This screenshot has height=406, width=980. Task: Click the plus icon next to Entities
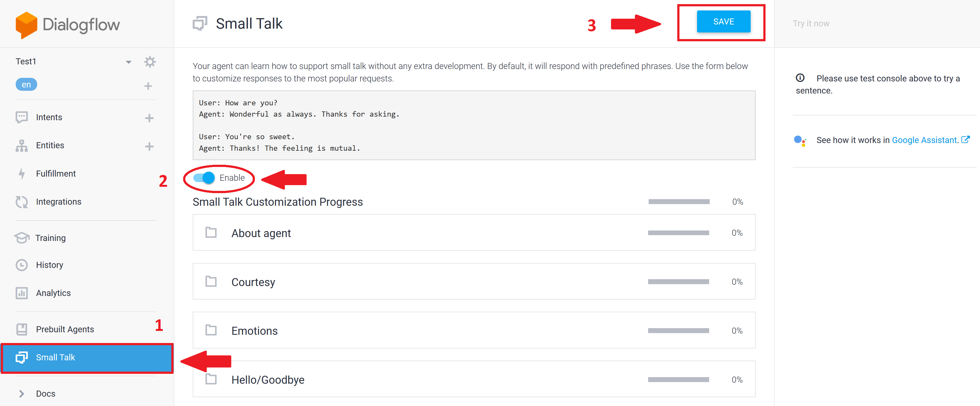click(x=149, y=146)
